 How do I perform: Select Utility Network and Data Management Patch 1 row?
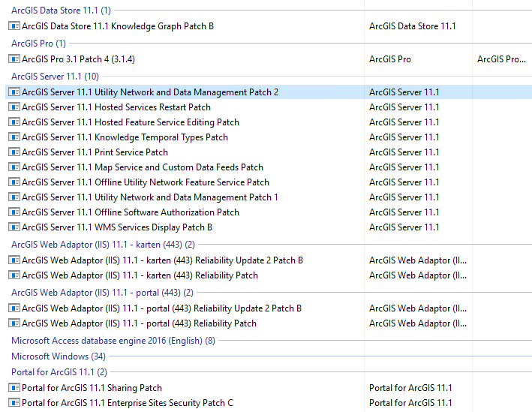point(149,197)
